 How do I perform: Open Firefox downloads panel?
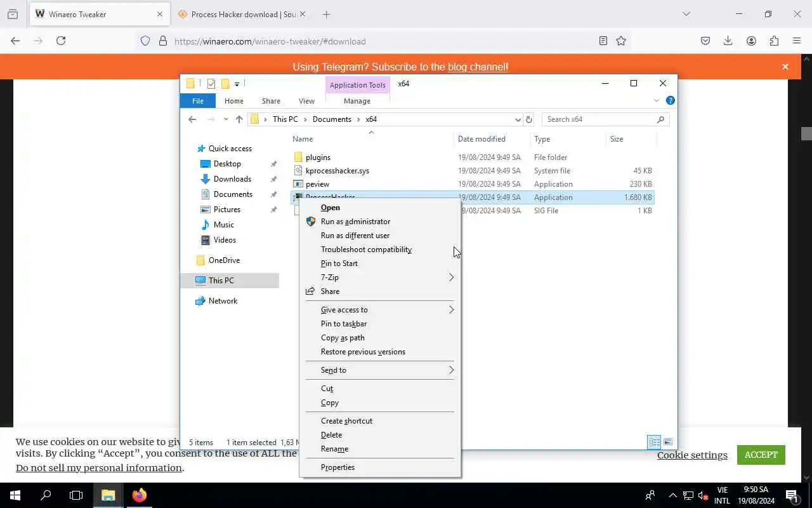[728, 41]
